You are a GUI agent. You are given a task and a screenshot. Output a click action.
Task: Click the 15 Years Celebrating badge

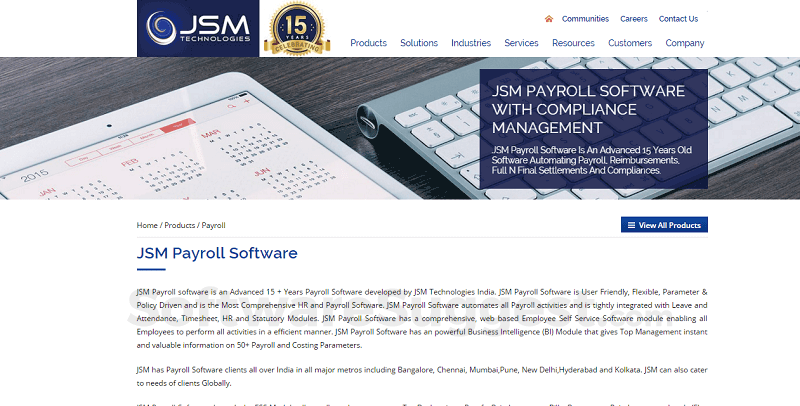[297, 28]
